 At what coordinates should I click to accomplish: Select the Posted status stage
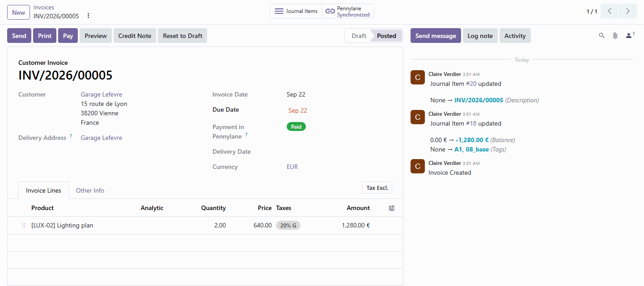click(x=386, y=36)
